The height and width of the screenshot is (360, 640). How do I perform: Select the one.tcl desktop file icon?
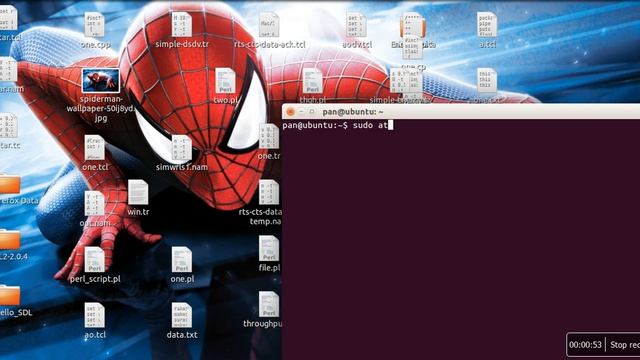tap(95, 148)
